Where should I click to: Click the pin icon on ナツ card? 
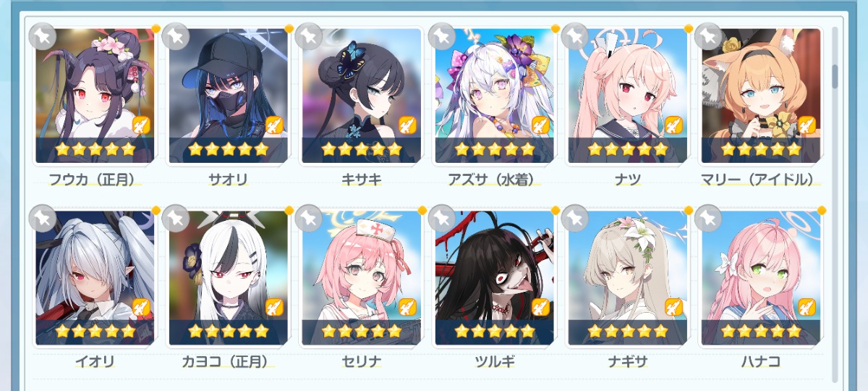point(575,36)
